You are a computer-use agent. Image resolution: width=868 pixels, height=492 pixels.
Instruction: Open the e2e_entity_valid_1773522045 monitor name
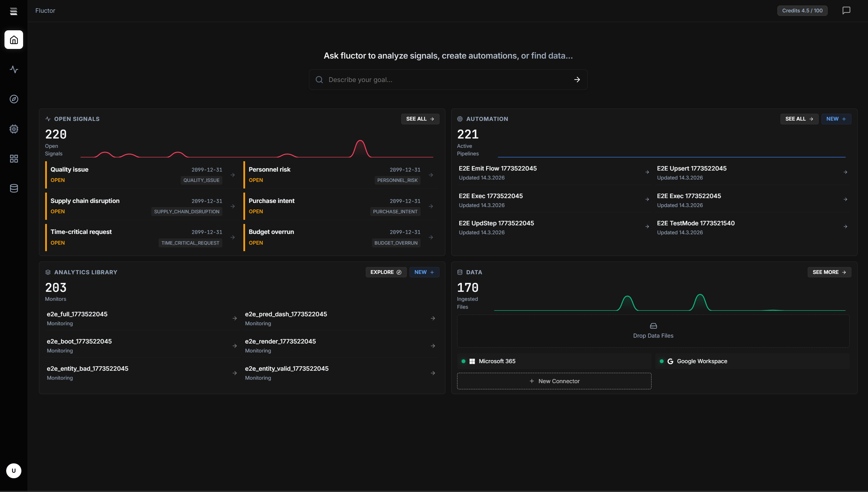pos(287,369)
